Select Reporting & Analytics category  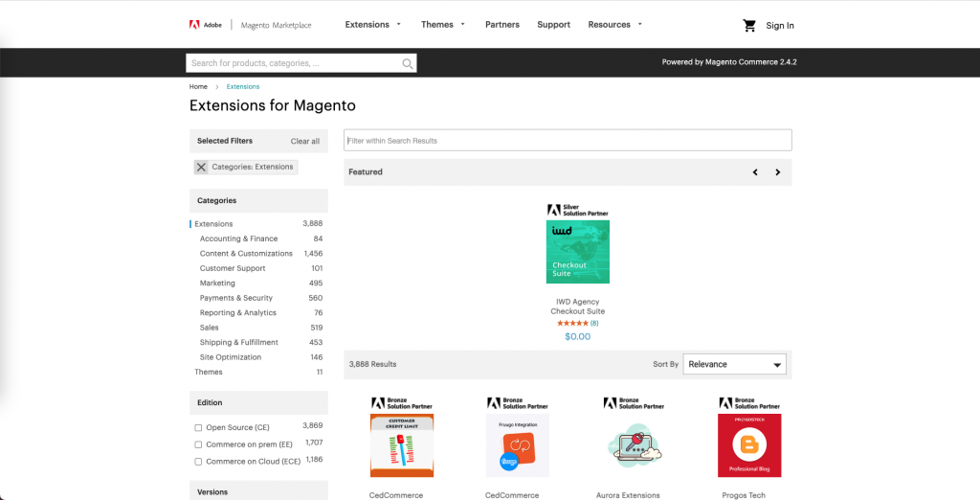[238, 313]
